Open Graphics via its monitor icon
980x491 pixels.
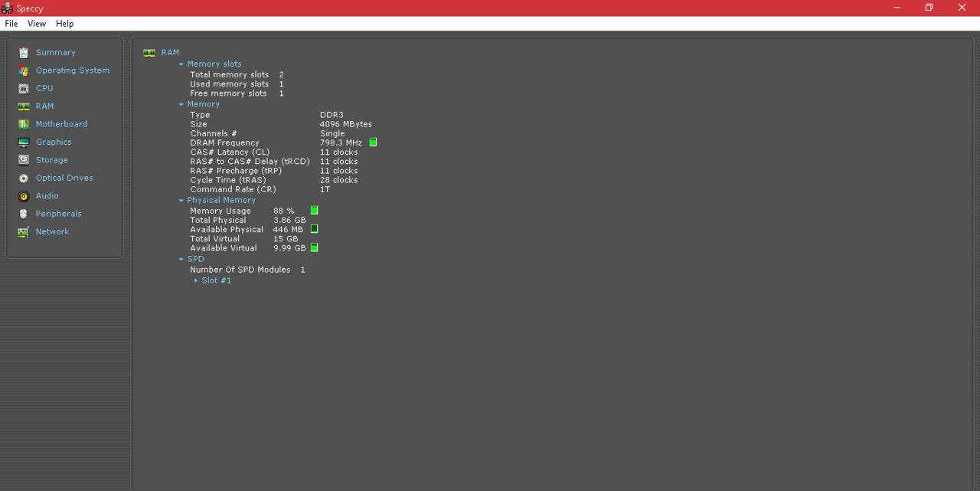[24, 142]
